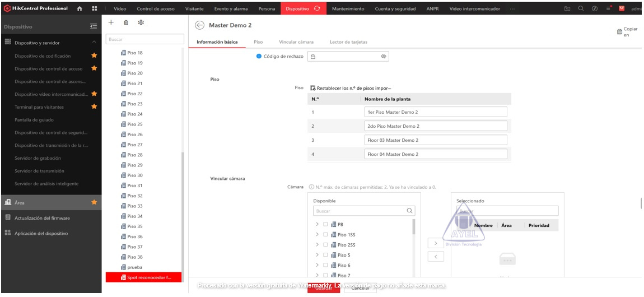Enable the Piso 5 checkbox
The image size is (644, 297).
click(x=325, y=255)
